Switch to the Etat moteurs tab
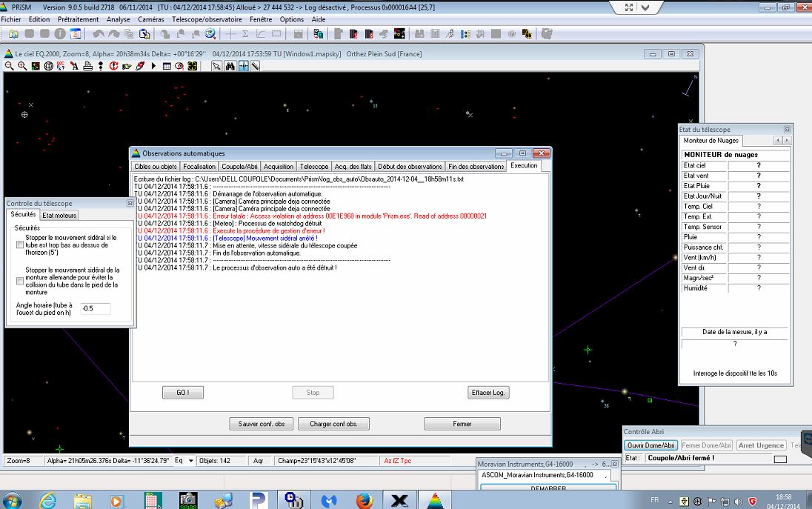812x509 pixels. click(59, 216)
